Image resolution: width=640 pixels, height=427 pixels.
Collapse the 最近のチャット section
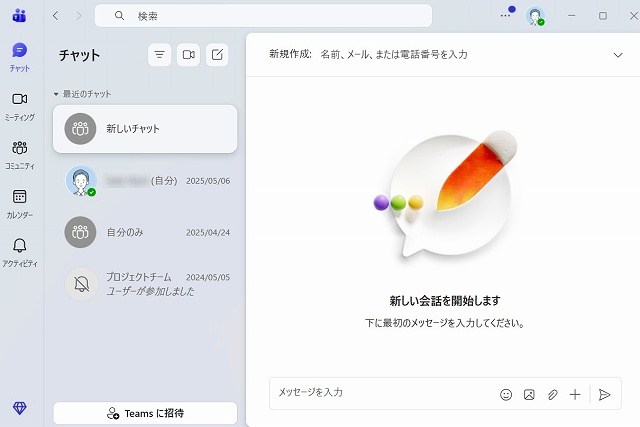[57, 94]
